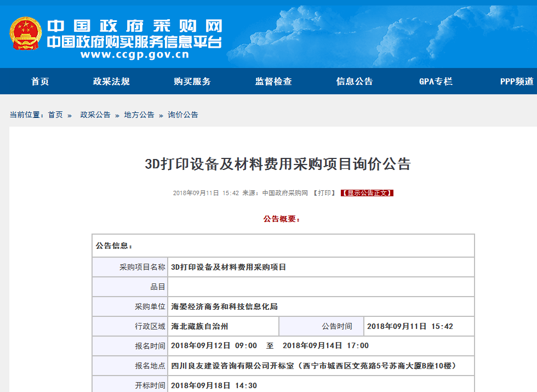
Task: Click the 首页 breadcrumb link
Action: click(55, 115)
